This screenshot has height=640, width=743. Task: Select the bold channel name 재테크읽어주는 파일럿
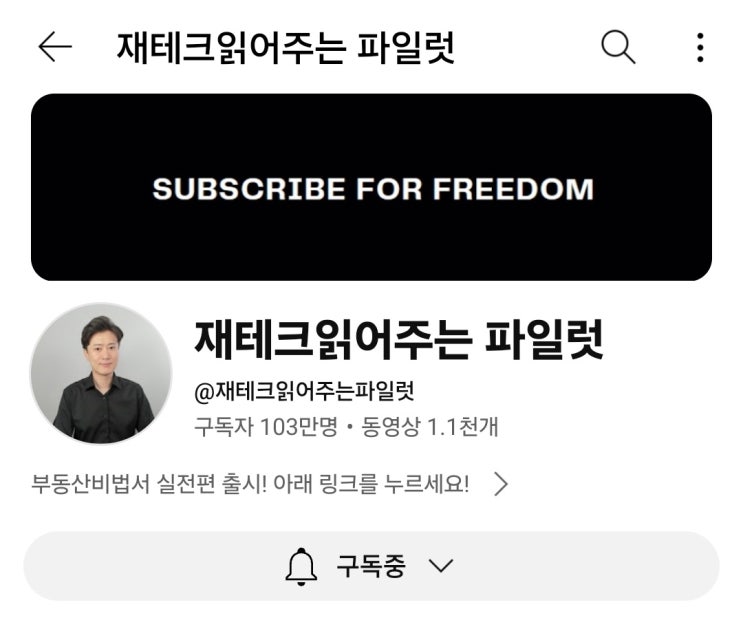[399, 339]
